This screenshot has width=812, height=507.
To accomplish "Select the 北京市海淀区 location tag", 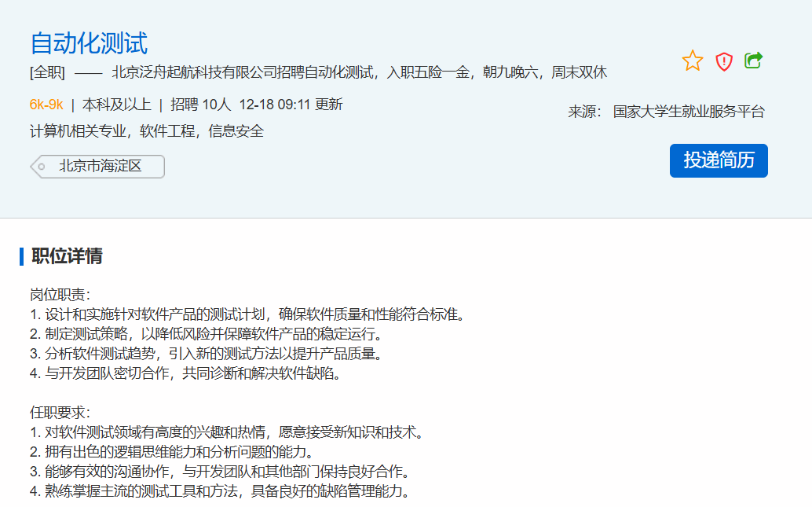I will pos(100,167).
